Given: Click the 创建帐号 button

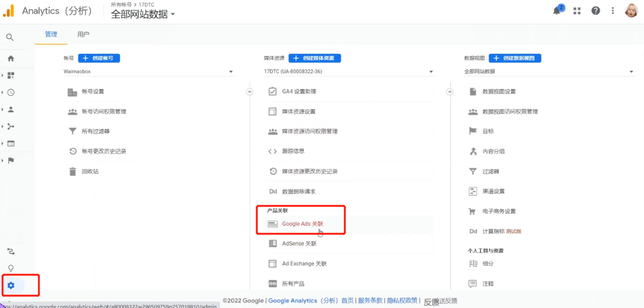Looking at the screenshot, I should point(99,58).
